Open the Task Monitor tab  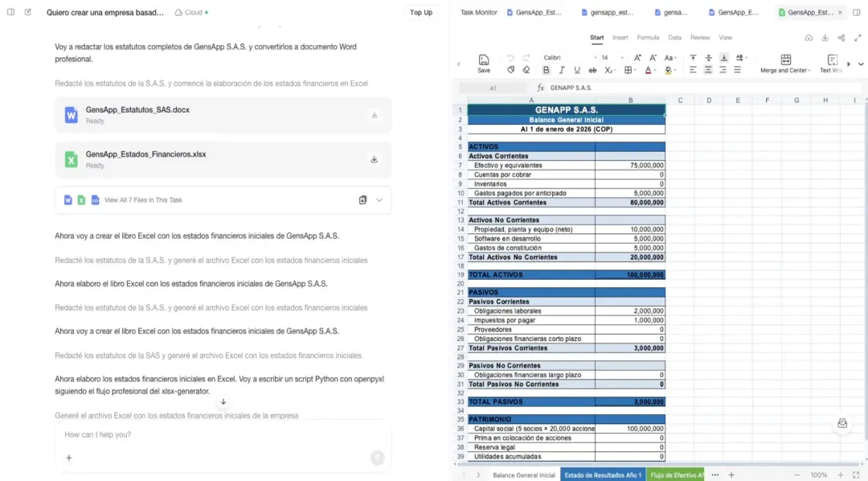[479, 12]
